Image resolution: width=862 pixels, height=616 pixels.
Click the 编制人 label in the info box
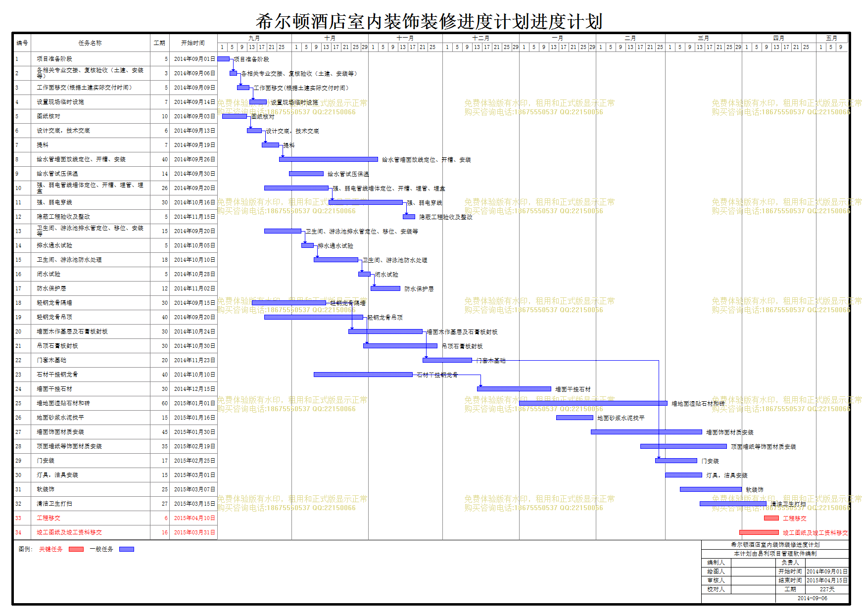716,563
